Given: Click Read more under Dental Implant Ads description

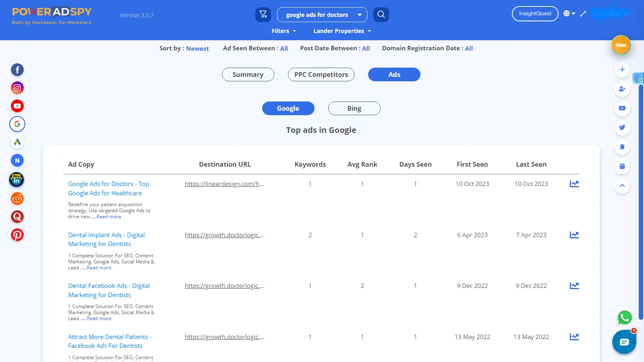Looking at the screenshot, I should (x=99, y=268).
